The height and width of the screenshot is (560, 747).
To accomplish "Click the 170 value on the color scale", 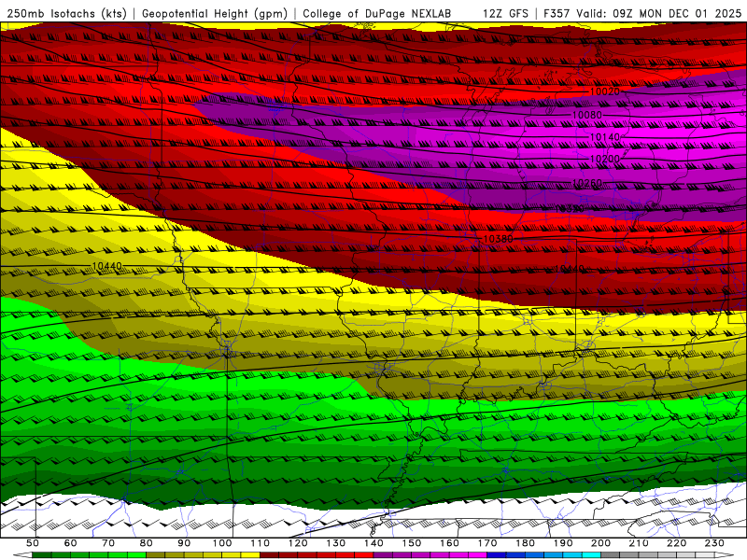I will point(487,543).
